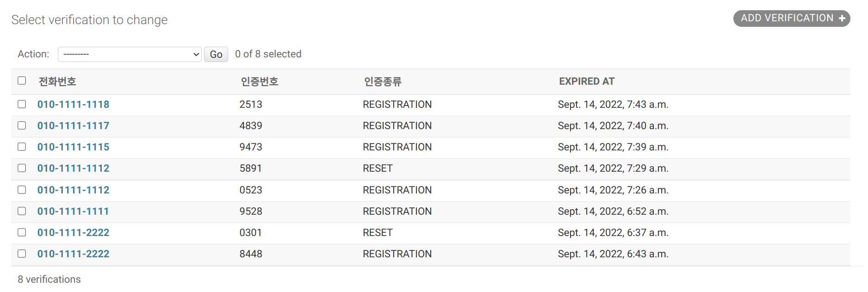868x292 pixels.
Task: Click the plus icon on Add Verification
Action: [842, 19]
